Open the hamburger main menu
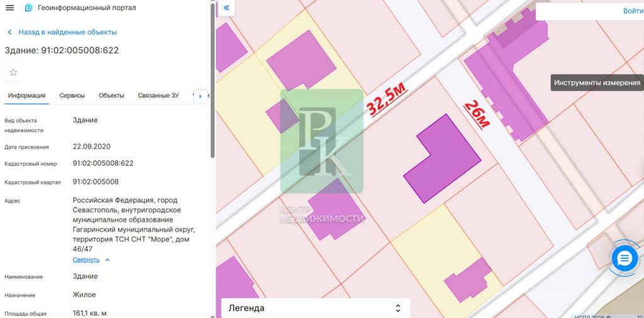644x318 pixels. [9, 8]
